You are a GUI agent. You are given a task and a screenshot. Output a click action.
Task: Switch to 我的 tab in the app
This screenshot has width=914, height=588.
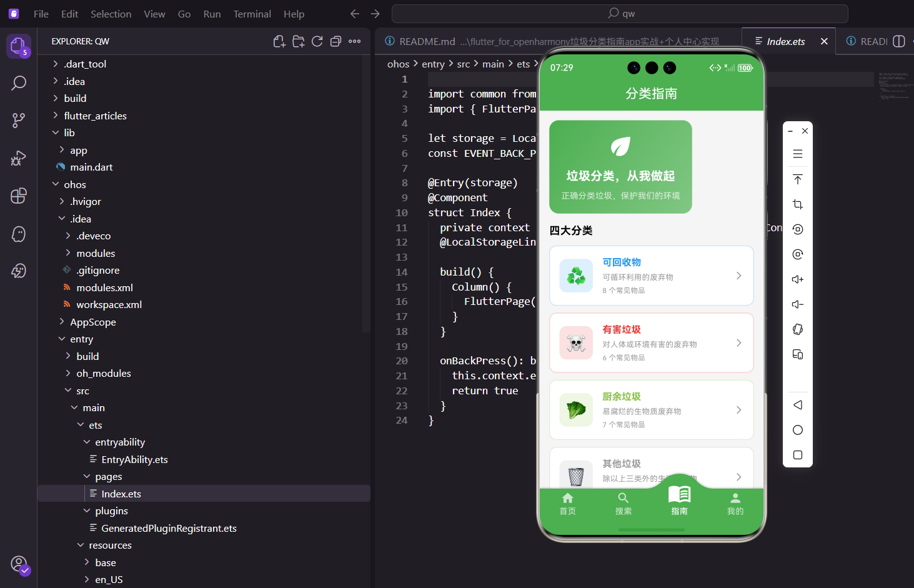click(x=735, y=502)
